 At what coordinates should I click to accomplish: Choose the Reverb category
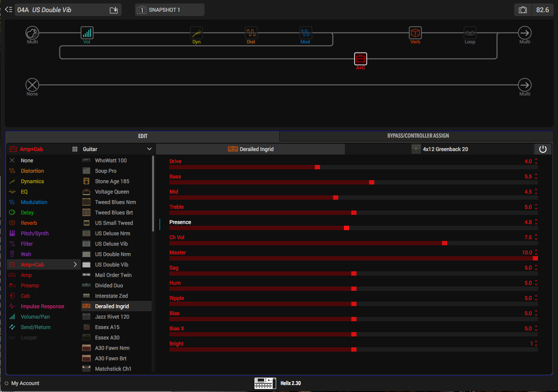tap(29, 223)
